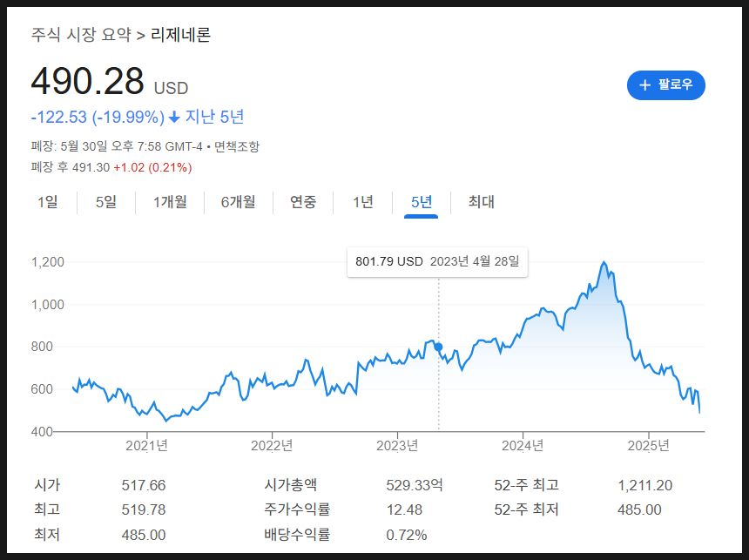Click the plus icon in 팔로우 button
The height and width of the screenshot is (560, 749).
(644, 85)
